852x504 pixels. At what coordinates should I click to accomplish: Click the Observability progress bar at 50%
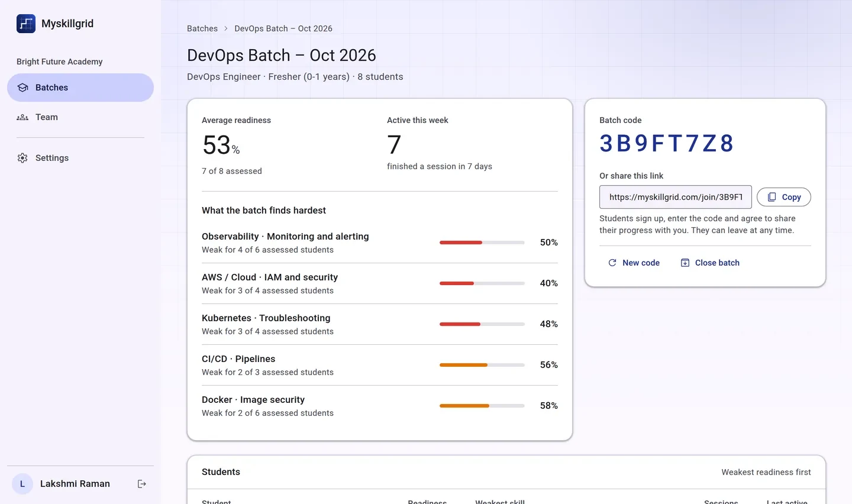point(482,243)
